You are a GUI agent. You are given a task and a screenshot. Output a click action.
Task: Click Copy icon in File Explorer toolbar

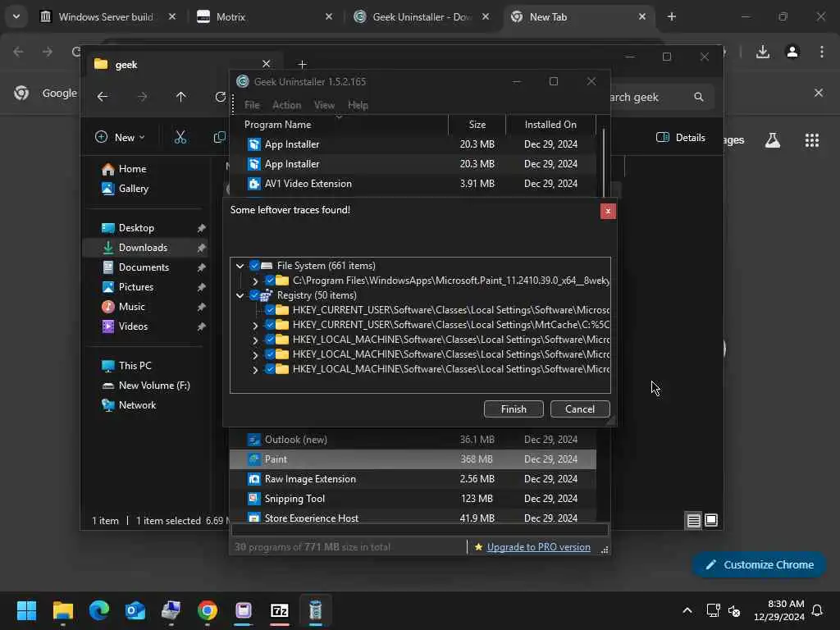coord(219,137)
